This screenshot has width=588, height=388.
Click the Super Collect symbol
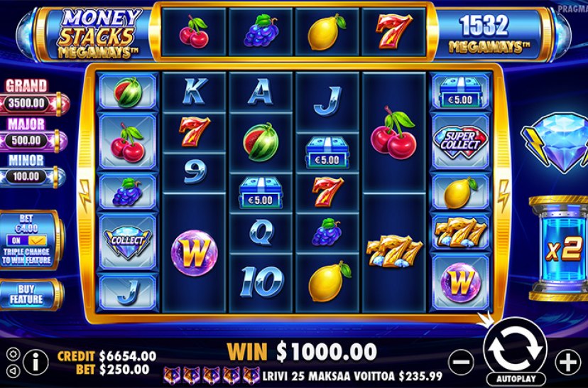pos(460,141)
